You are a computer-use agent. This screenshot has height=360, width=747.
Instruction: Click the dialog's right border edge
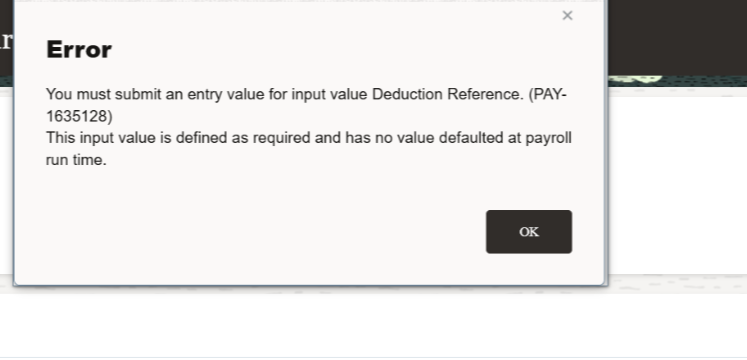point(606,143)
